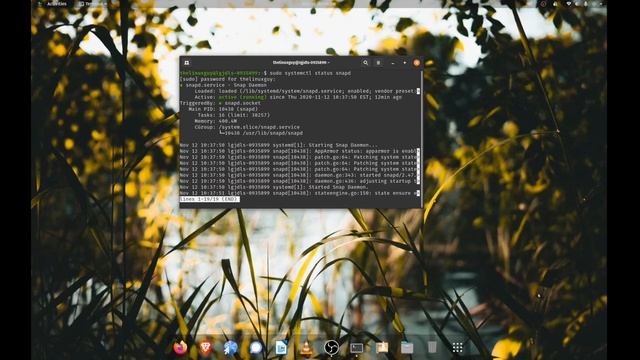Show the applications grid
640x360 pixels.
point(458,347)
